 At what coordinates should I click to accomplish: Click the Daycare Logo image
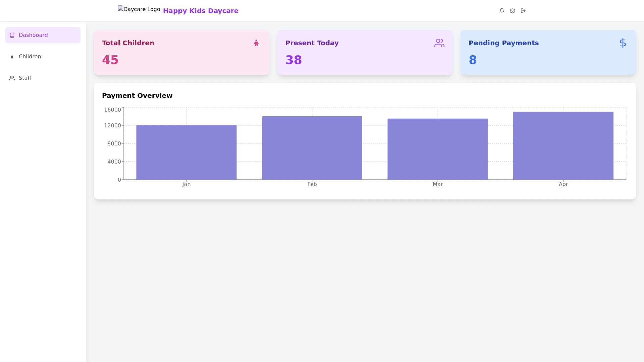coord(139,9)
